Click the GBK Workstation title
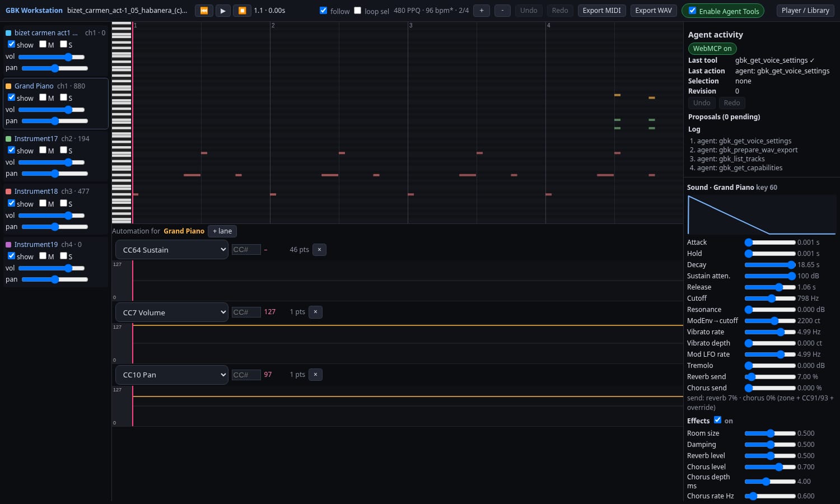 [34, 11]
